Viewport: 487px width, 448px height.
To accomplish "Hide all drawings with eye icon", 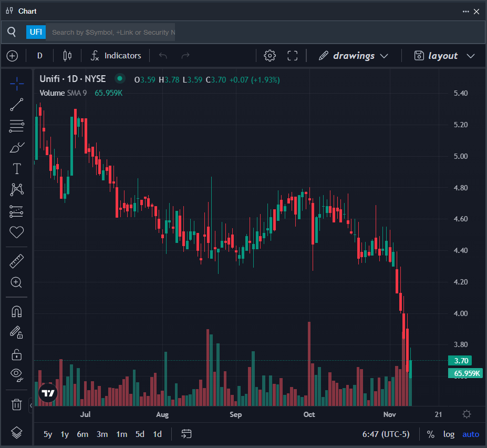I will (17, 374).
